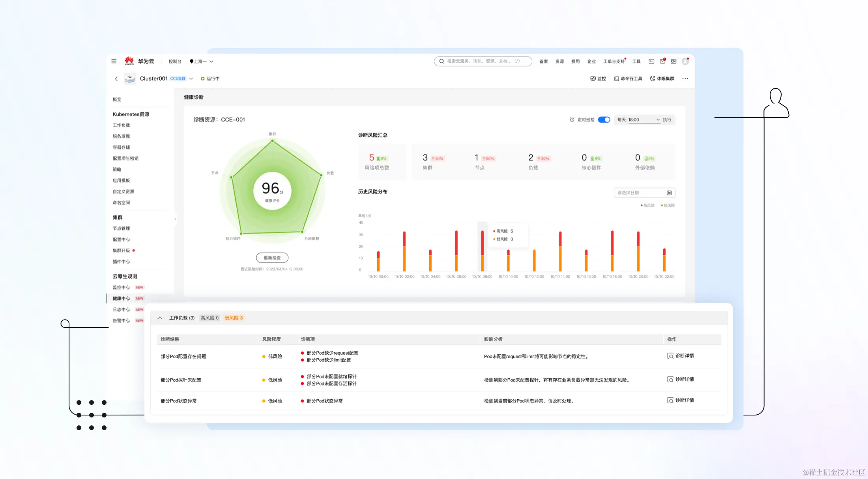Collapse the 工作负载 (3) section

pos(160,318)
